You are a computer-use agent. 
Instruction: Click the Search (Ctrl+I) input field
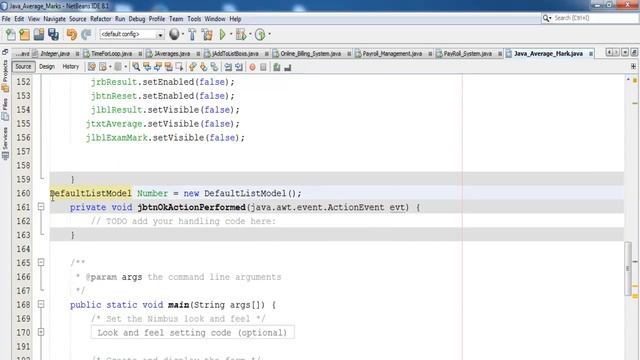point(590,18)
